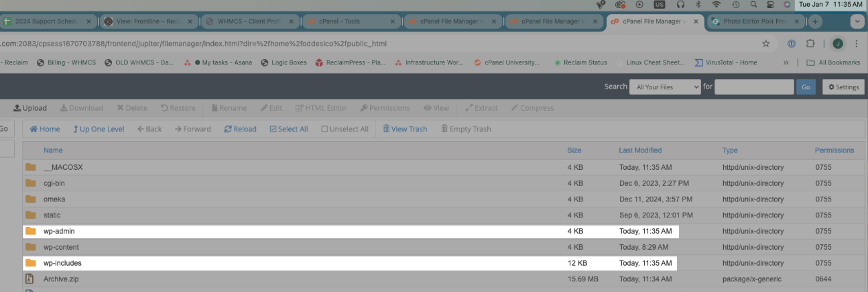Viewport: 868px width, 292px height.
Task: Click the Restore toolbar button
Action: click(x=178, y=108)
